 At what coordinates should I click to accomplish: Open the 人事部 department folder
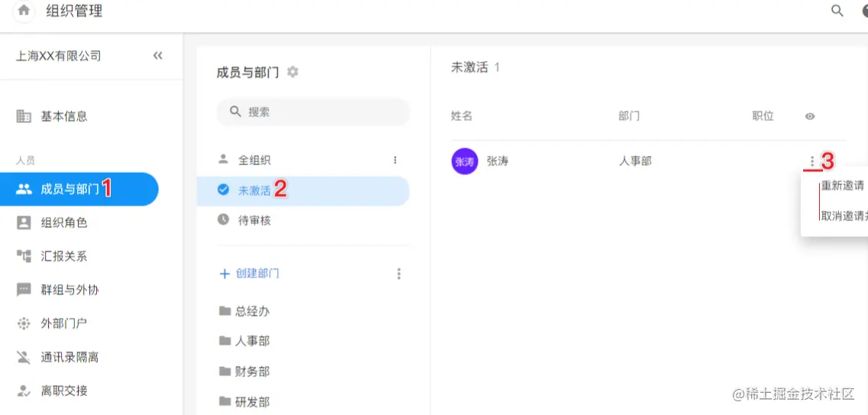pyautogui.click(x=252, y=341)
